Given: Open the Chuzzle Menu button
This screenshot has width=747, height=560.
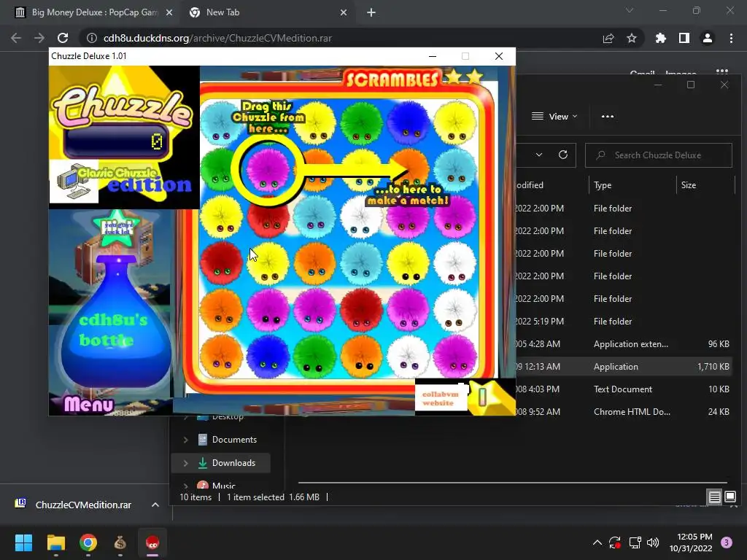Looking at the screenshot, I should tap(89, 404).
